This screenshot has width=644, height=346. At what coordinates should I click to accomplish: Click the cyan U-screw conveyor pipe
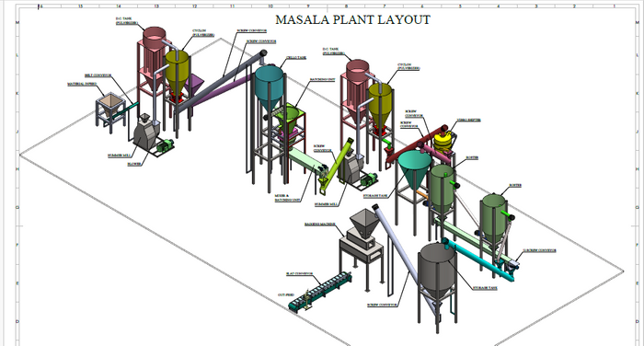click(x=478, y=259)
